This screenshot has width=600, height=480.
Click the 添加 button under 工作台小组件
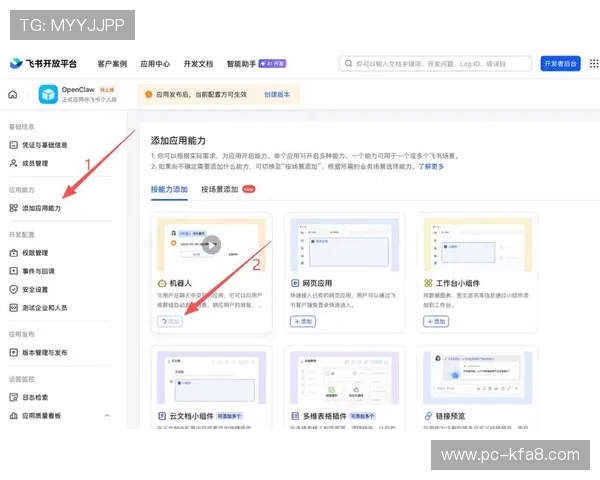436,321
